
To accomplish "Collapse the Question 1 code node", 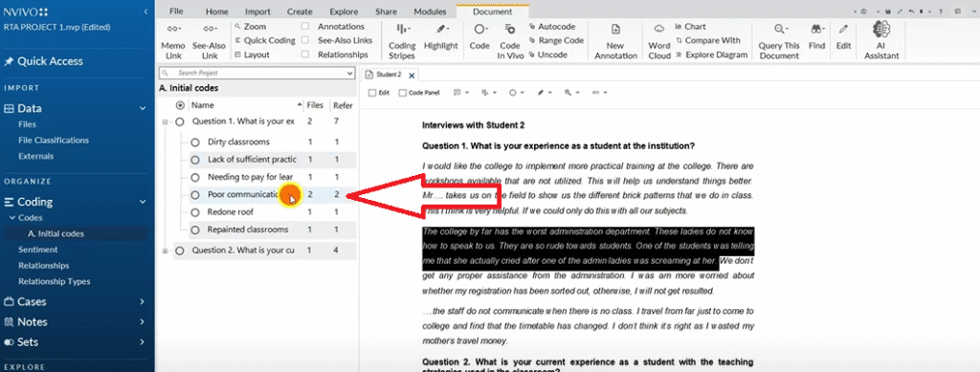I will pos(166,122).
